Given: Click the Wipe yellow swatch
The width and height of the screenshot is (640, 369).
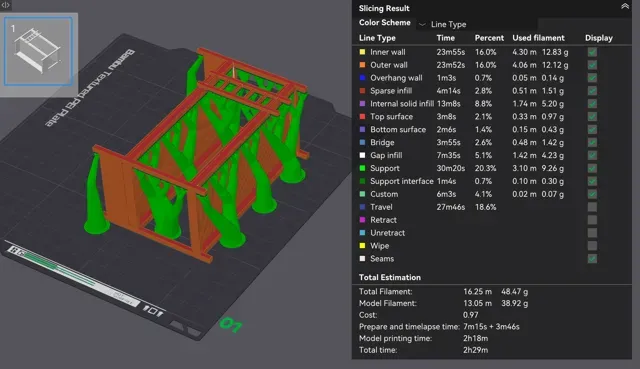Looking at the screenshot, I should pos(362,246).
